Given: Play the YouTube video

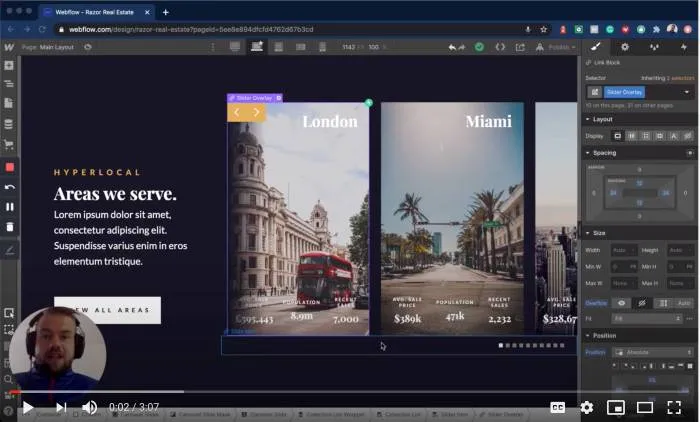Looking at the screenshot, I should tap(28, 407).
